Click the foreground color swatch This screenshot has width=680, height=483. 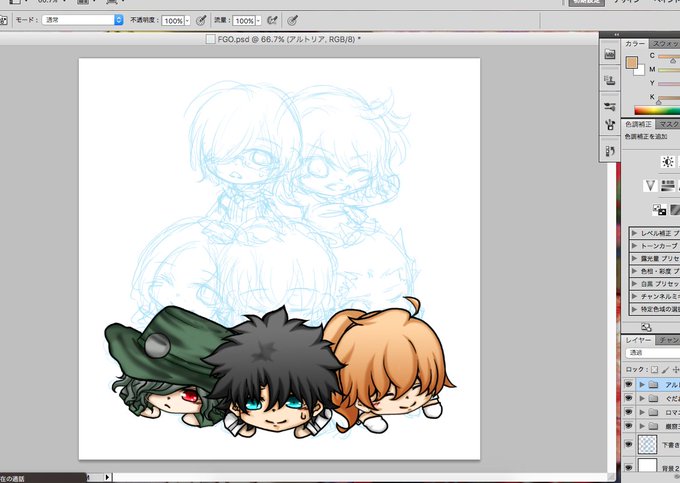[x=632, y=63]
